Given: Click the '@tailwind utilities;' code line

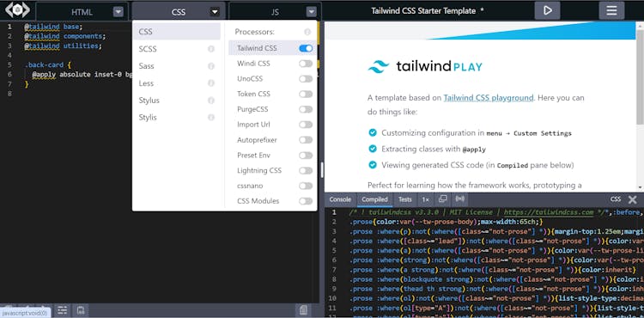Looking at the screenshot, I should click(63, 46).
